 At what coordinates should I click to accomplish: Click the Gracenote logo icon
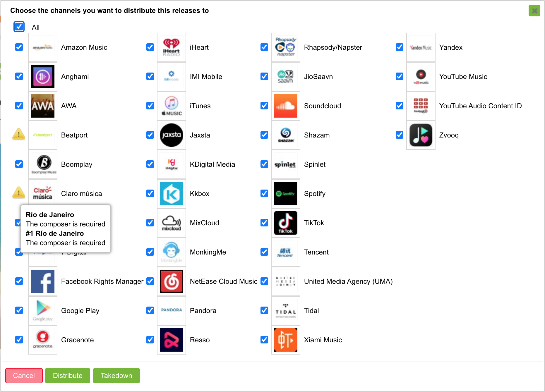pyautogui.click(x=43, y=340)
